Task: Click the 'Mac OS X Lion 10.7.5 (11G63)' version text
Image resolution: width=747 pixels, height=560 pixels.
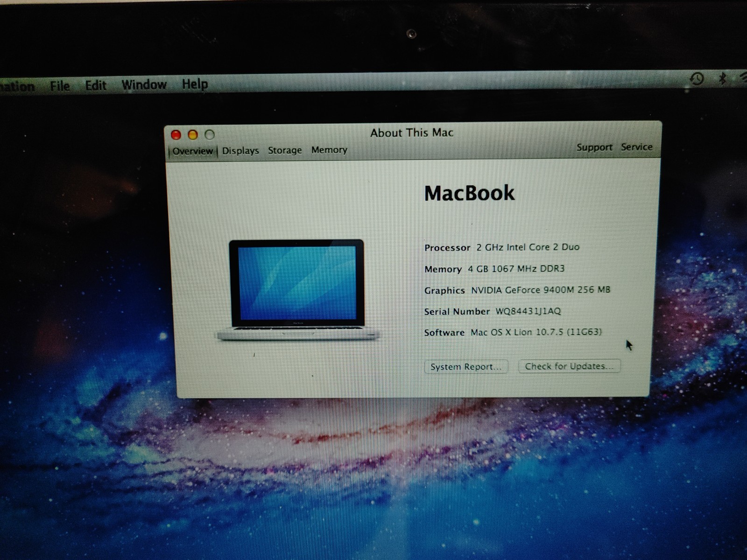Action: click(x=536, y=332)
